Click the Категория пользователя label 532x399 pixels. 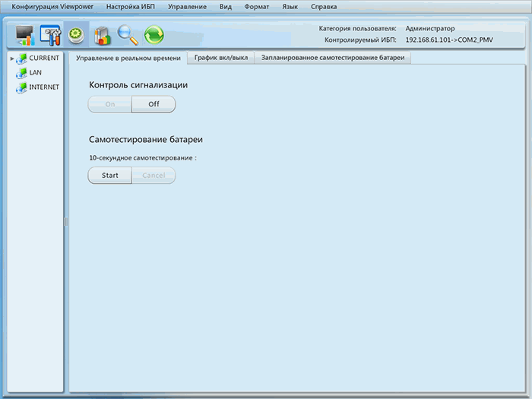click(x=357, y=29)
